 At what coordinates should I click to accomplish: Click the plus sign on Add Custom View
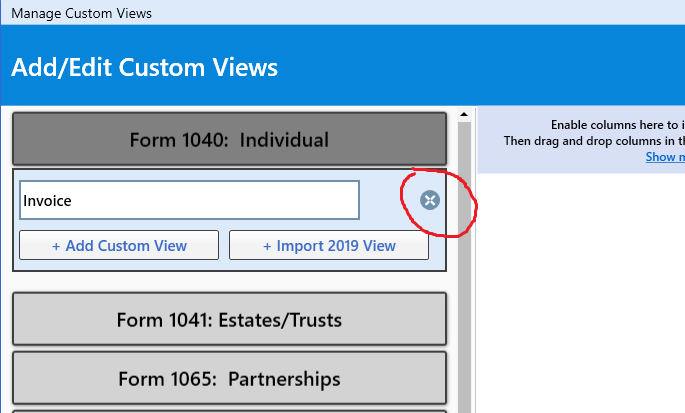[57, 246]
